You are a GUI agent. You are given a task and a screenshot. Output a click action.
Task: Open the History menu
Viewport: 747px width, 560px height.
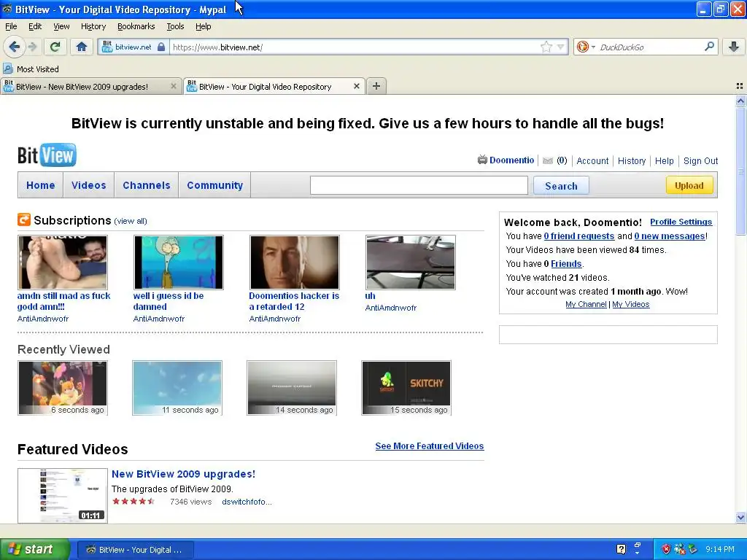pos(93,26)
